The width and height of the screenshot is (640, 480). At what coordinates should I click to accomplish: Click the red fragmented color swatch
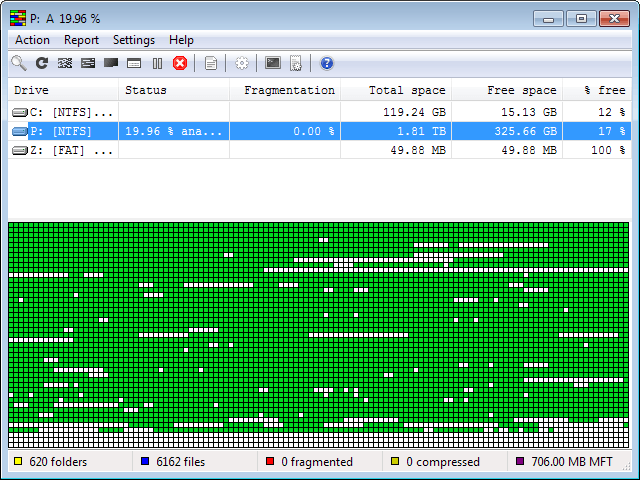pos(270,462)
